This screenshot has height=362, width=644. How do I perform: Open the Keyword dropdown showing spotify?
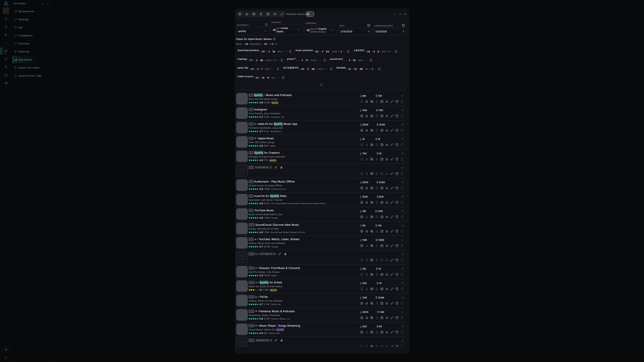pyautogui.click(x=253, y=31)
